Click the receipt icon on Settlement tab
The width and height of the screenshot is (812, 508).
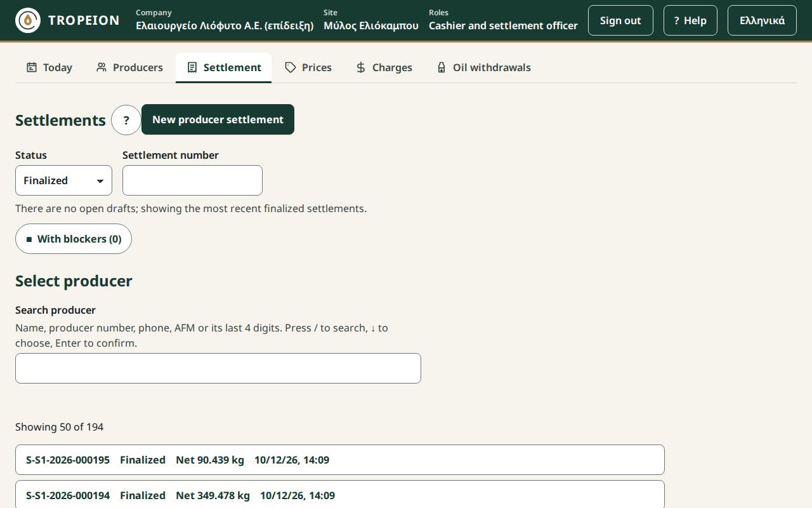tap(192, 67)
